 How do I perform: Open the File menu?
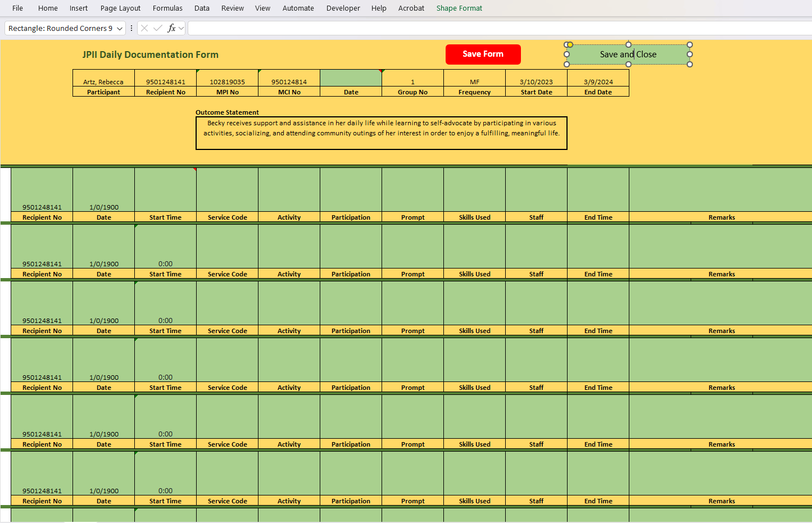pos(18,8)
